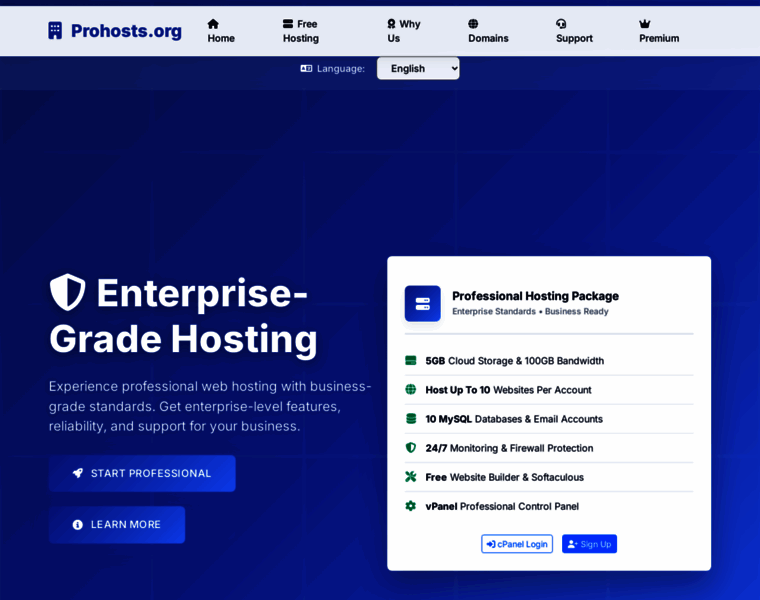Click the shield icon beside 24/7 Monitoring
Image resolution: width=760 pixels, height=600 pixels.
(x=411, y=448)
